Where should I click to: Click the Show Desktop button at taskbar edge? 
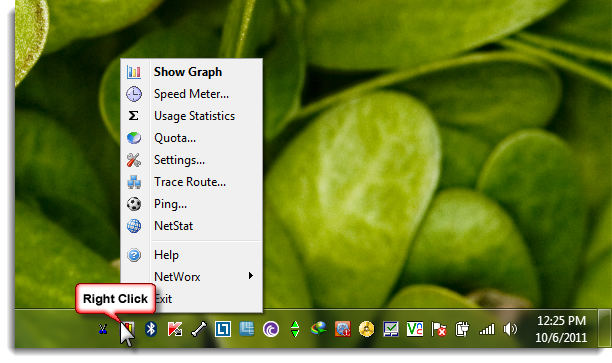pos(604,328)
